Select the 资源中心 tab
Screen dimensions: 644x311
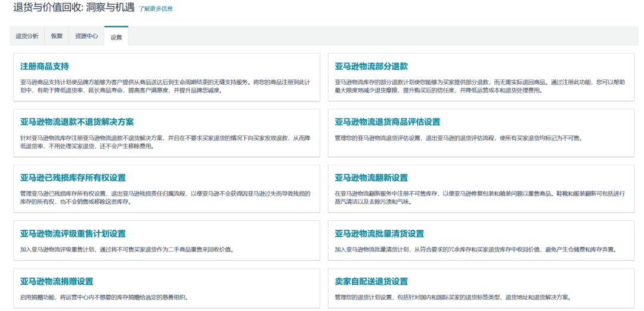click(x=86, y=36)
